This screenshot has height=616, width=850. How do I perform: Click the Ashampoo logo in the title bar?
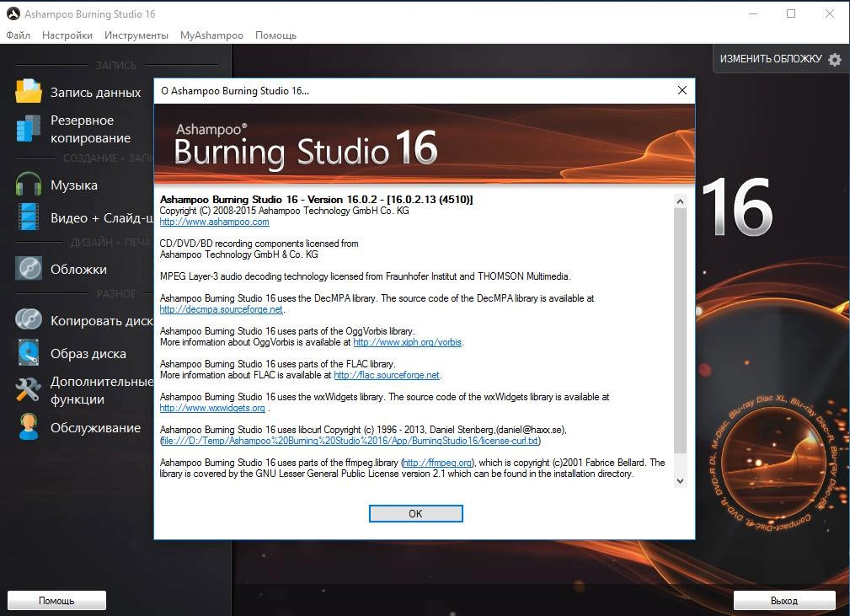13,14
